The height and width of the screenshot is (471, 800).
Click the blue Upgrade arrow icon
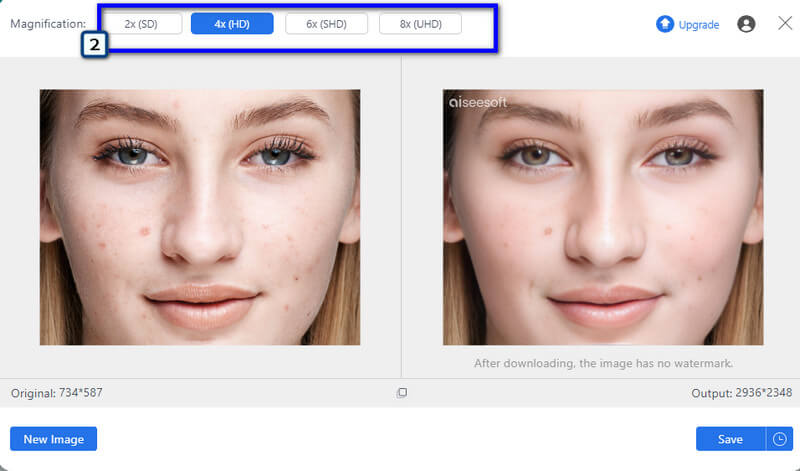[x=665, y=24]
